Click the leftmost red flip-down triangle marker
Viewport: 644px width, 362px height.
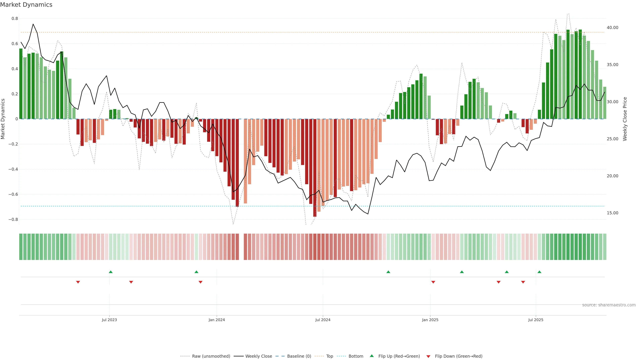tap(78, 282)
